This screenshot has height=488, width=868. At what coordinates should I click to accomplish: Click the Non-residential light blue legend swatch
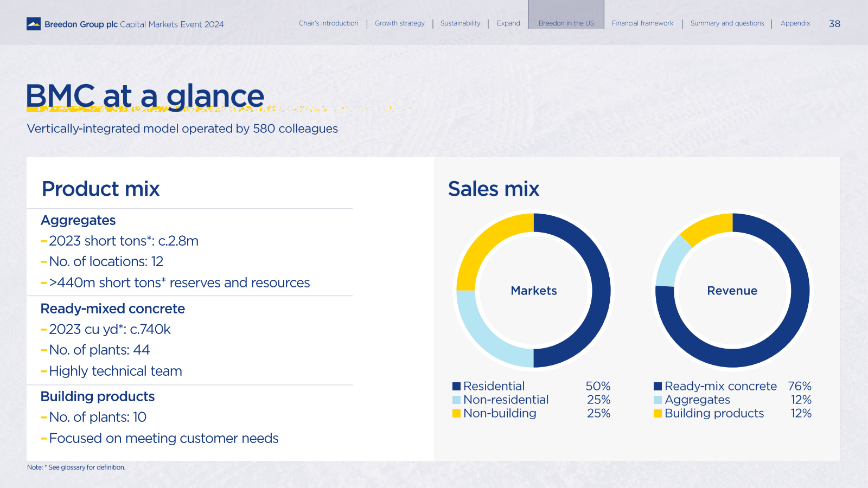tap(457, 400)
